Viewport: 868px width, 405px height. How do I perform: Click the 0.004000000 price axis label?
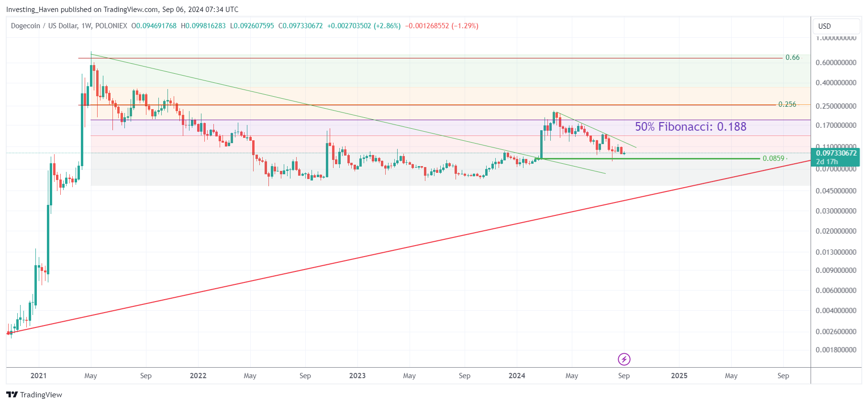point(836,311)
